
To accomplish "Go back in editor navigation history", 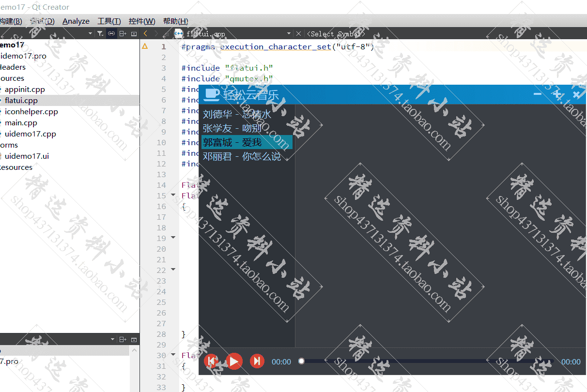I will 145,33.
